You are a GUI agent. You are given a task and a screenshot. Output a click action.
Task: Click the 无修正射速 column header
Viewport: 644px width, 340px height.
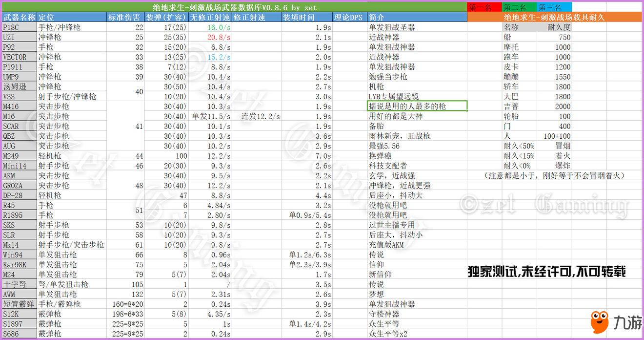click(x=211, y=17)
